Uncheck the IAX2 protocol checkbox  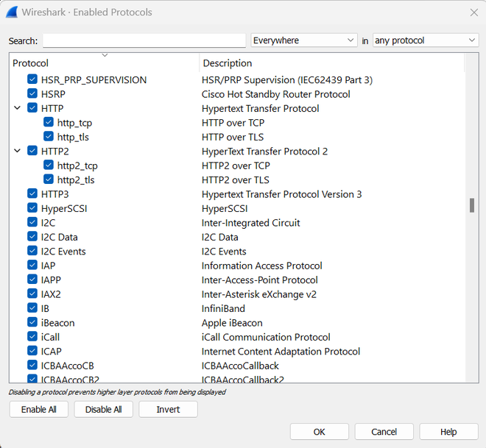click(32, 294)
